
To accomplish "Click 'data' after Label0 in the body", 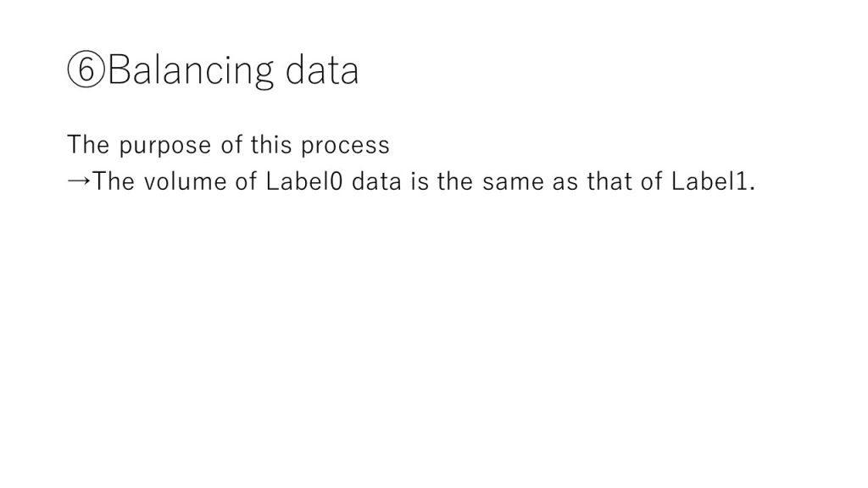I will coord(376,181).
